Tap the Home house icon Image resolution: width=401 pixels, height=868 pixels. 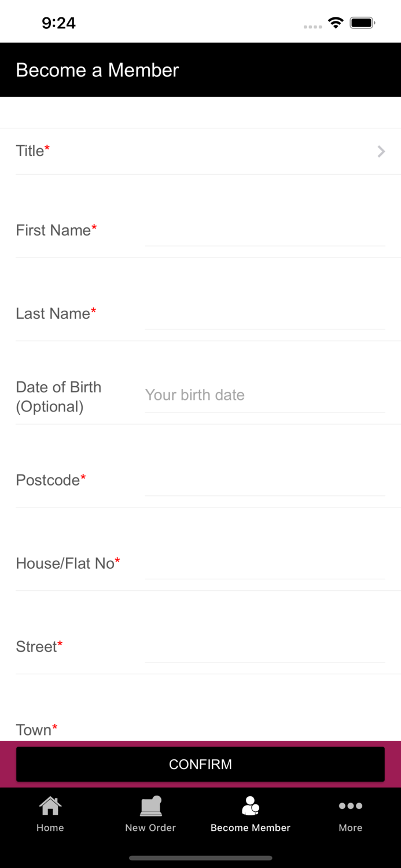pyautogui.click(x=50, y=806)
